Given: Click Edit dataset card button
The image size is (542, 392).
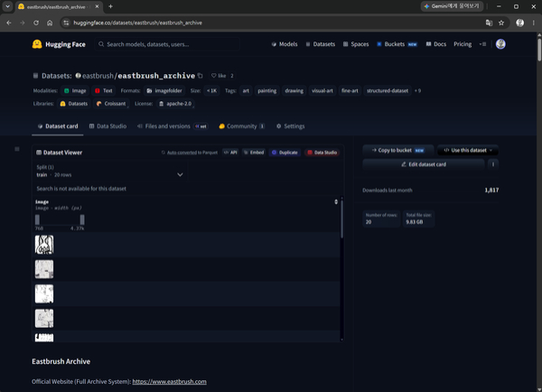Looking at the screenshot, I should (x=424, y=164).
